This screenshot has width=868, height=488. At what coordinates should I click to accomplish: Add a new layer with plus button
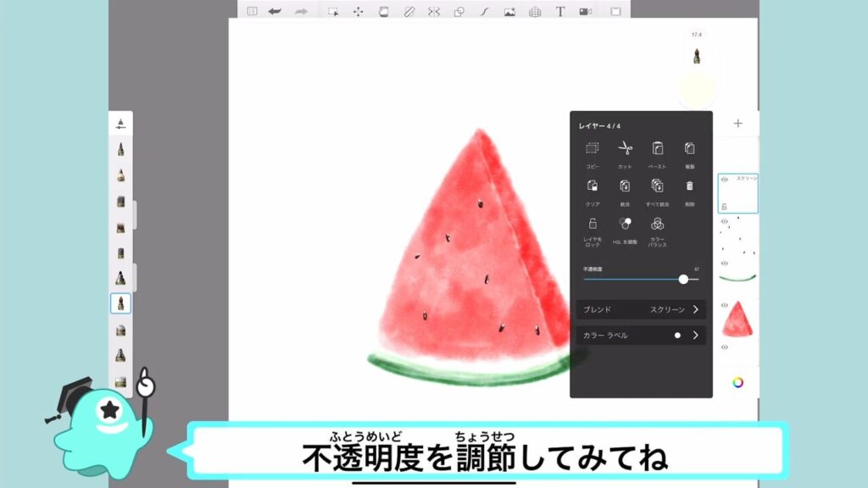point(737,124)
